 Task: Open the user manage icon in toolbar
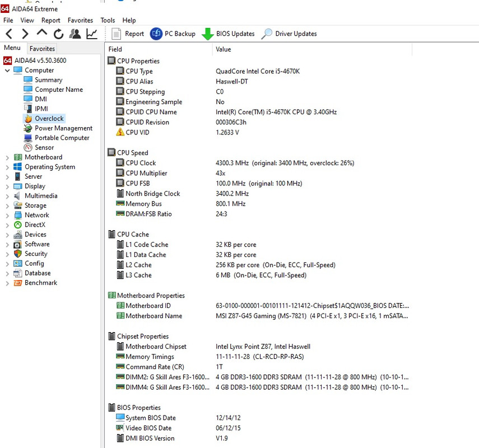pyautogui.click(x=75, y=34)
